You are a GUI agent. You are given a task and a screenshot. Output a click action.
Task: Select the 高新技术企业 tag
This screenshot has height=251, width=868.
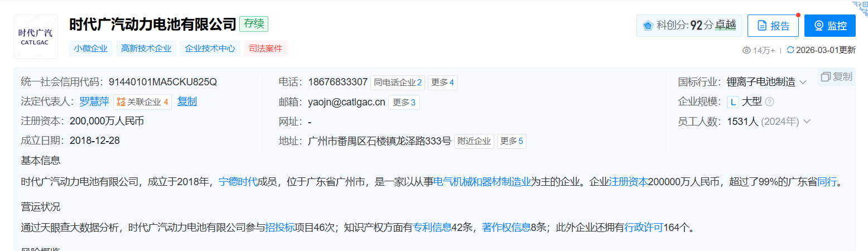pyautogui.click(x=146, y=49)
